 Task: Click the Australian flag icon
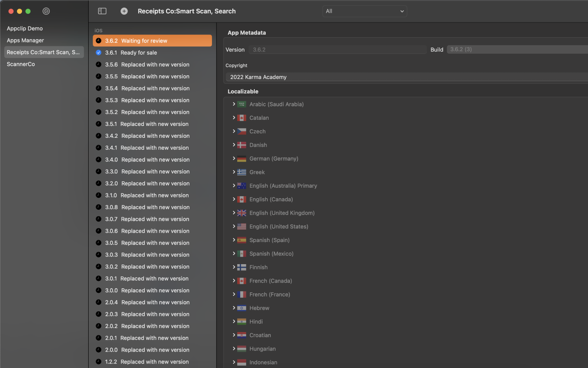[x=242, y=186]
